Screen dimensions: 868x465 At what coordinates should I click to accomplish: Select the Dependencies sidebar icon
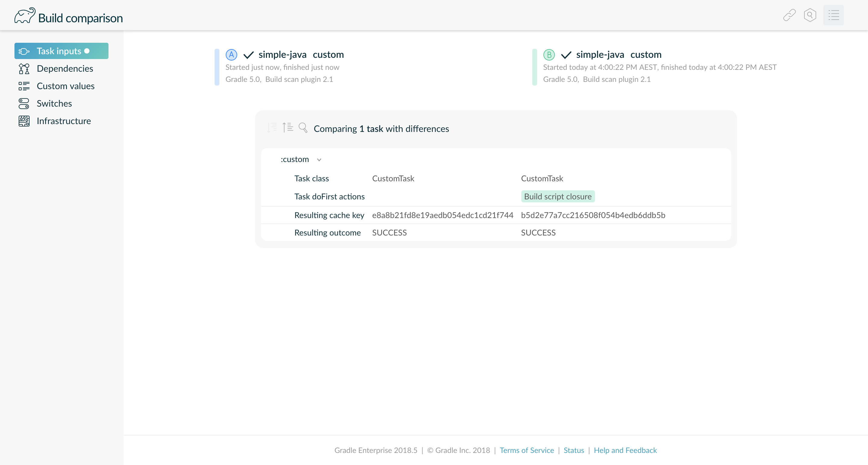24,68
